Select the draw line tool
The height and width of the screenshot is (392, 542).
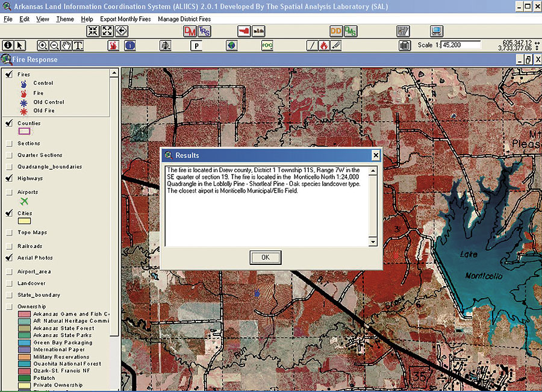coord(312,45)
